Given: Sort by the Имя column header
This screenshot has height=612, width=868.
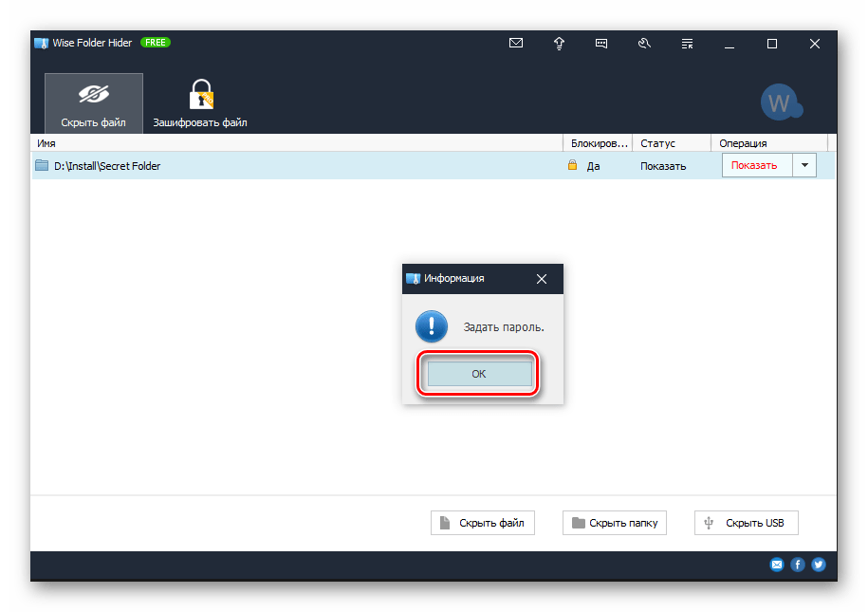Looking at the screenshot, I should [297, 143].
